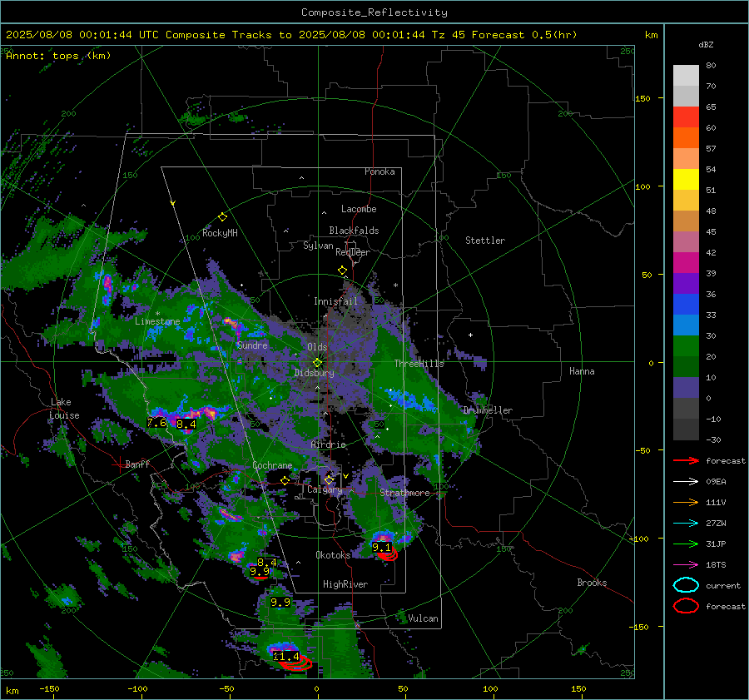The image size is (749, 700).
Task: Click the Lacombe city label
Action: pyautogui.click(x=359, y=209)
